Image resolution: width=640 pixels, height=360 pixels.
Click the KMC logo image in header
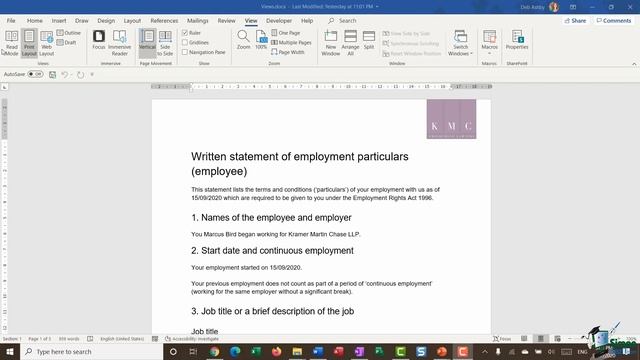coord(451,119)
